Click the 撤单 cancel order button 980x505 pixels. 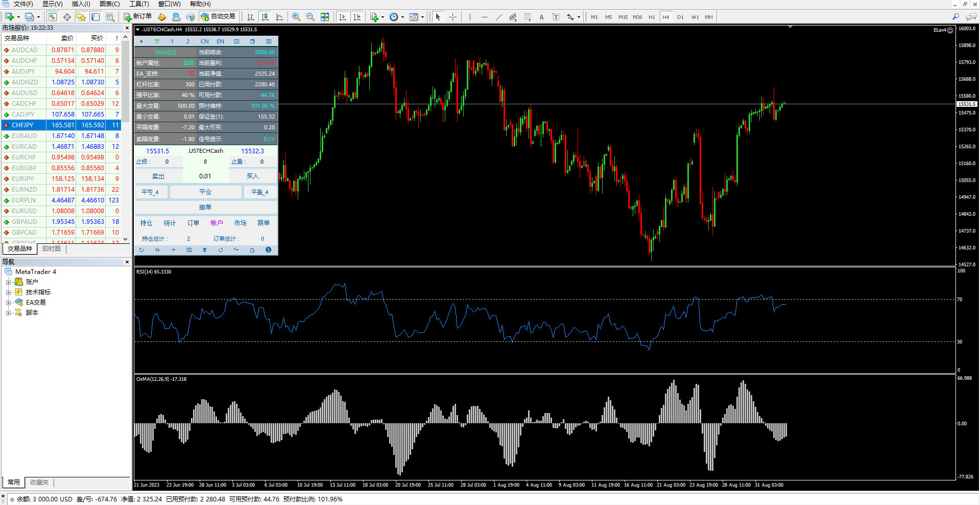pos(205,208)
